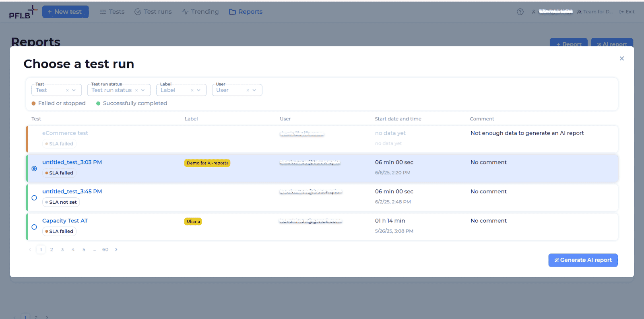The width and height of the screenshot is (644, 319).
Task: Clear the User filter with its x icon
Action: [248, 90]
